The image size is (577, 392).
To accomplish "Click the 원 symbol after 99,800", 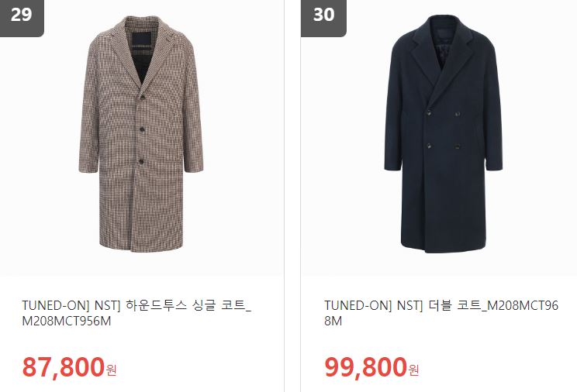I will click(x=414, y=370).
